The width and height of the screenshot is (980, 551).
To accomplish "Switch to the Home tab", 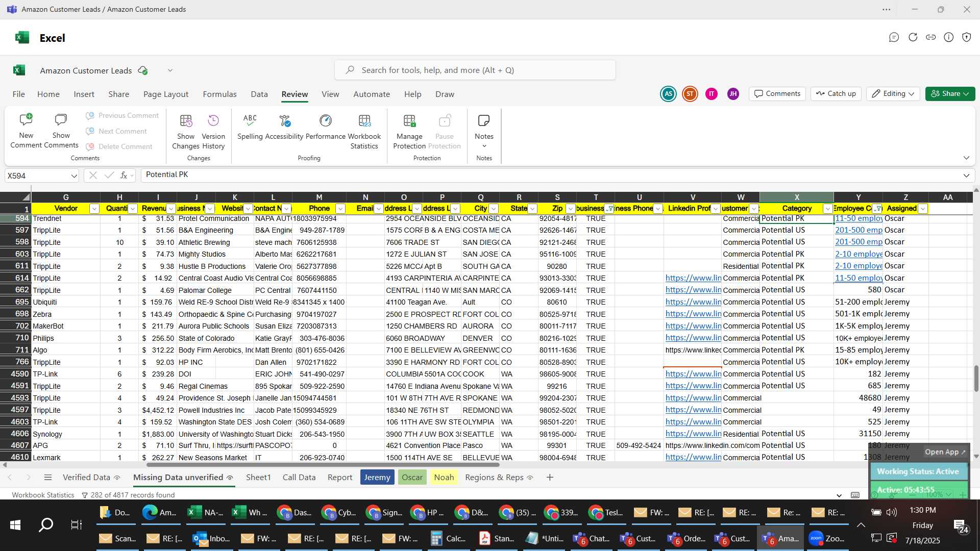I will [x=48, y=94].
